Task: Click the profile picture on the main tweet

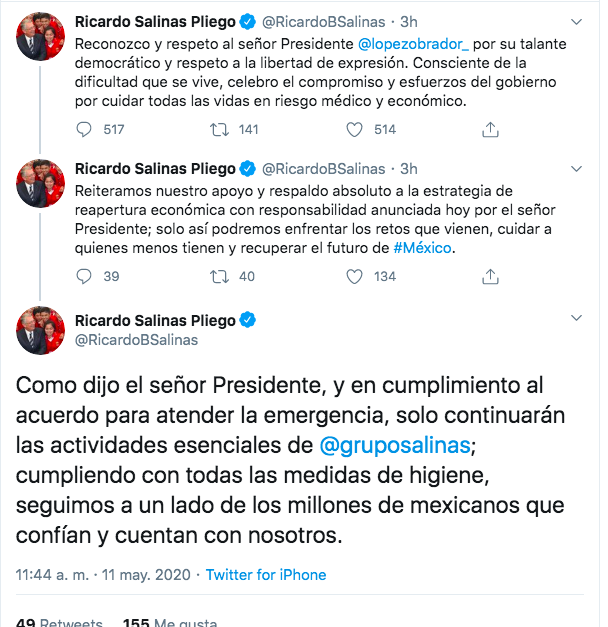Action: [x=37, y=332]
